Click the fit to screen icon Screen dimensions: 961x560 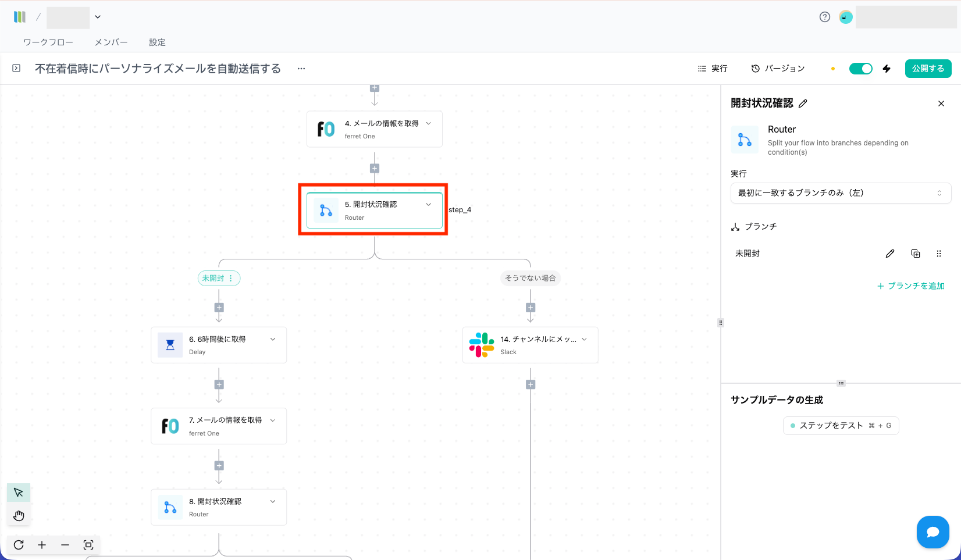pyautogui.click(x=88, y=545)
